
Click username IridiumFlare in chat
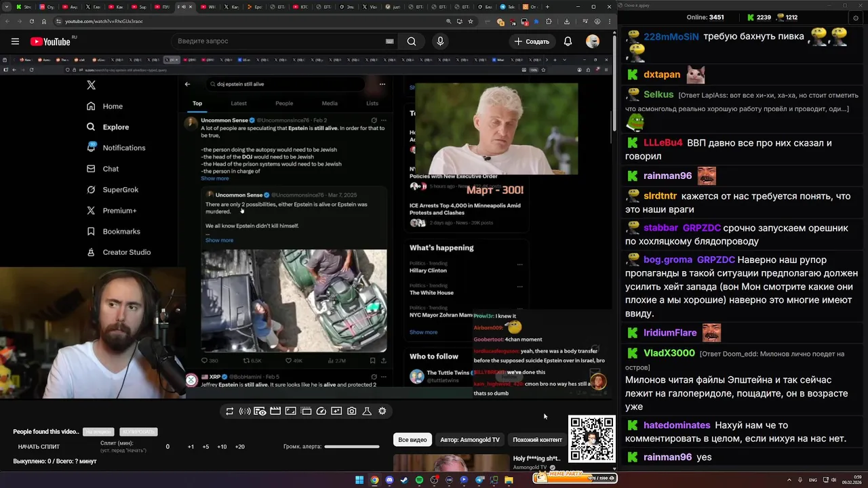(x=670, y=333)
